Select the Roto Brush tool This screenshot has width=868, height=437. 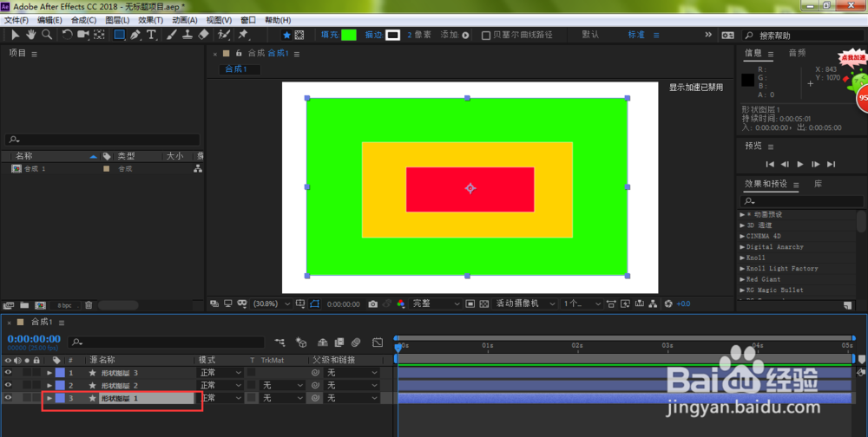click(224, 35)
